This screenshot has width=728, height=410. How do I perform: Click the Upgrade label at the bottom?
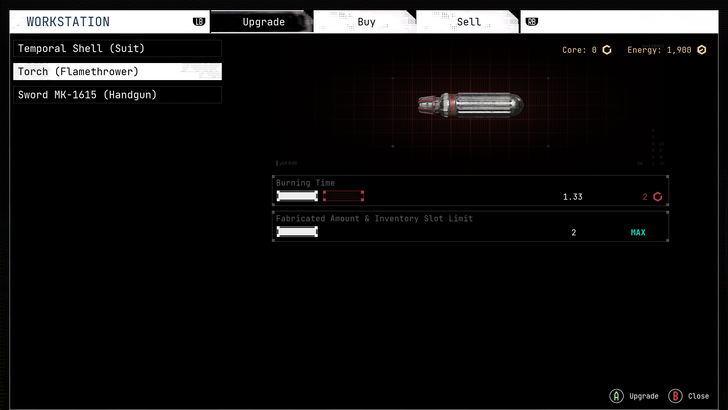tap(643, 396)
